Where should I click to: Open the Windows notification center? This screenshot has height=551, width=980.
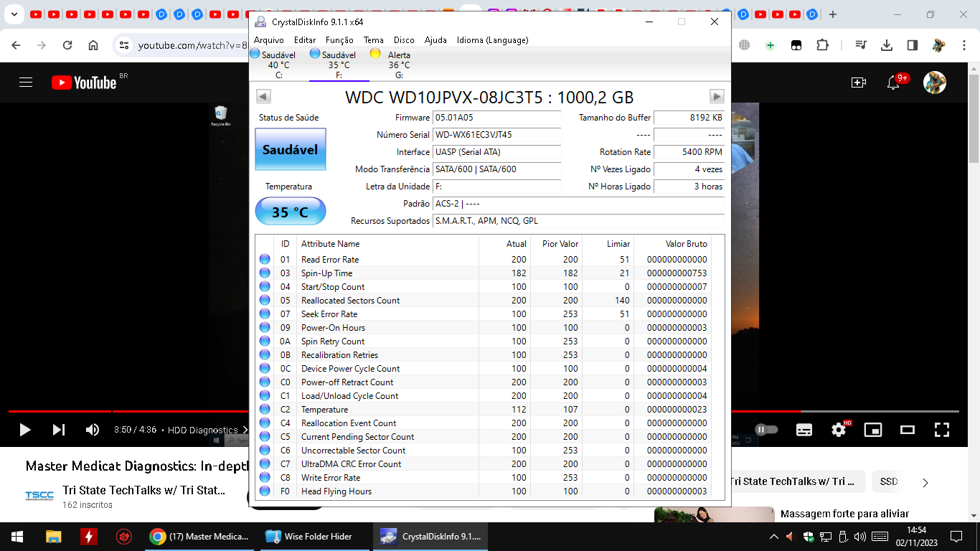[956, 536]
